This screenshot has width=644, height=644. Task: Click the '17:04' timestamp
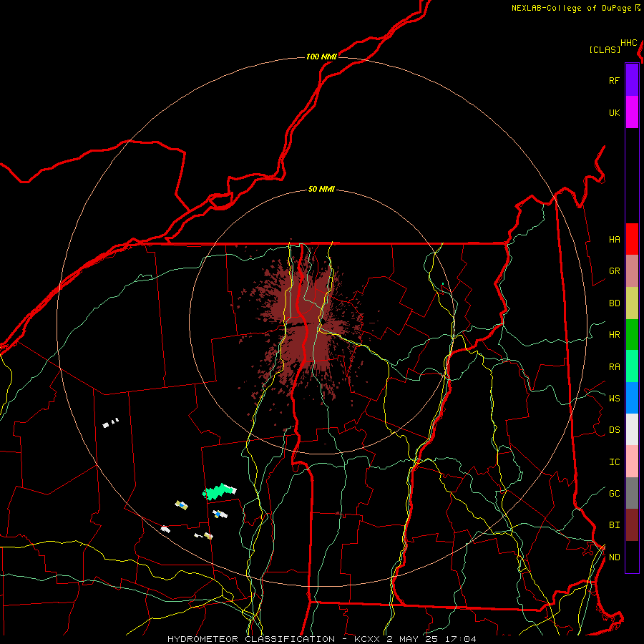[x=462, y=639]
